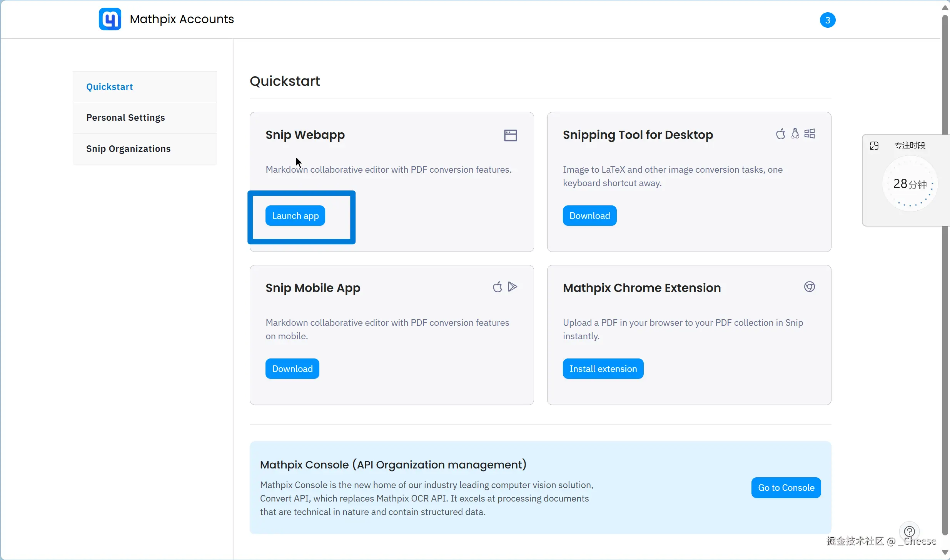Click the expand icon in the focus session widget
Viewport: 950px width, 560px height.
(x=874, y=146)
